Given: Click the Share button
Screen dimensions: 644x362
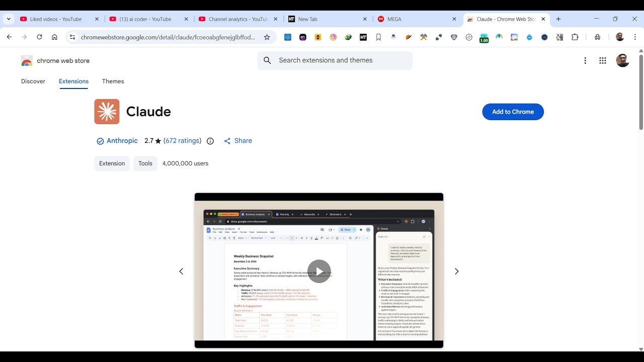Looking at the screenshot, I should coord(238,141).
